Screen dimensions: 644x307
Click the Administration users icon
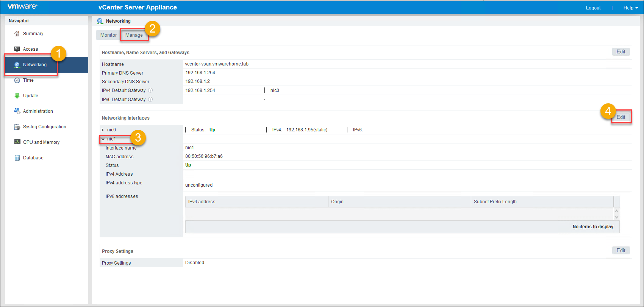(17, 111)
